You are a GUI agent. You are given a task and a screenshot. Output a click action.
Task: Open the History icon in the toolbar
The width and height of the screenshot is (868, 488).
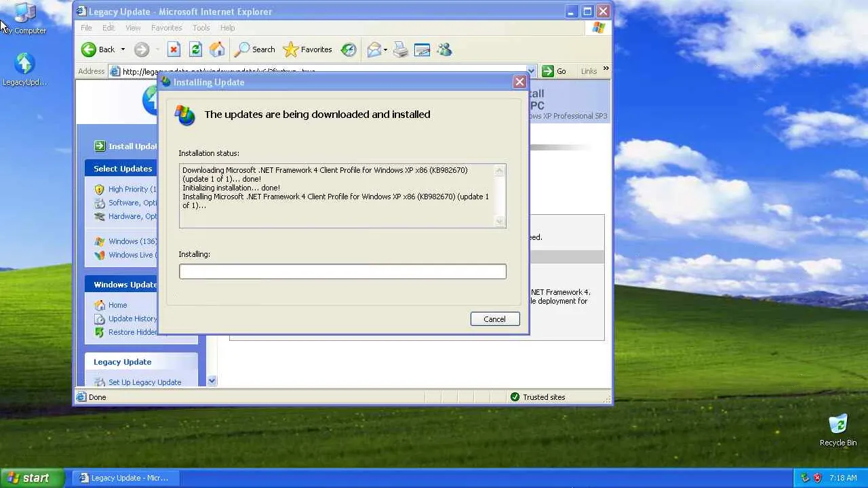pyautogui.click(x=349, y=49)
